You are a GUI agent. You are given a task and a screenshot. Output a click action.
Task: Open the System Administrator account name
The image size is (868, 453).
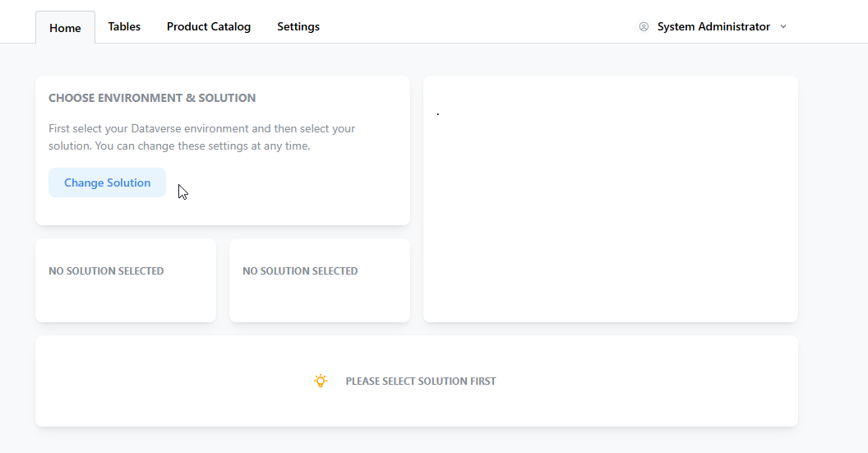[713, 26]
